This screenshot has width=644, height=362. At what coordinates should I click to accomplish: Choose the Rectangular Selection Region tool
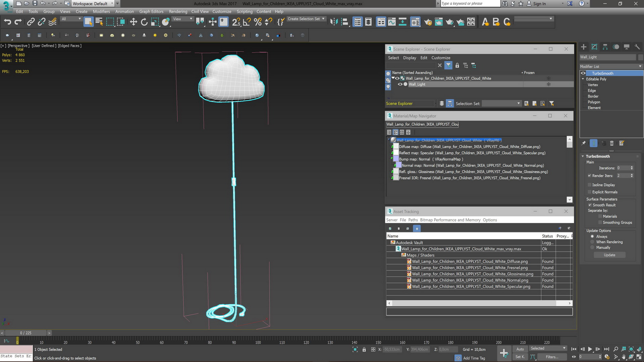[110, 22]
